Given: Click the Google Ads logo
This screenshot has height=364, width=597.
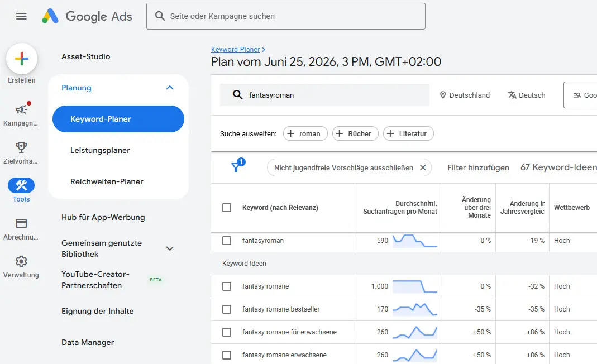Looking at the screenshot, I should (x=87, y=16).
